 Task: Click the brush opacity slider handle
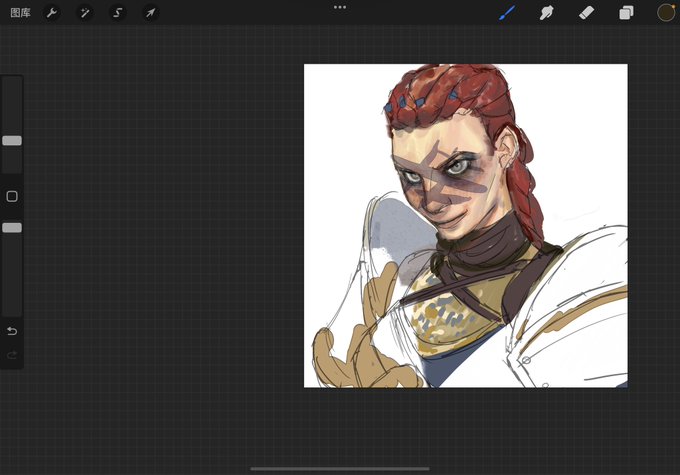[x=12, y=228]
